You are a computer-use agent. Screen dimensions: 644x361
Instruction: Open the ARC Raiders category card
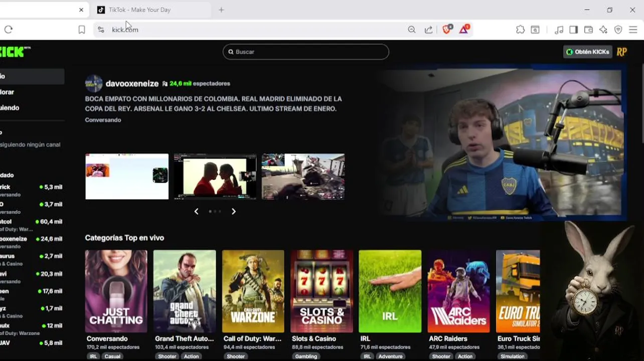click(459, 291)
